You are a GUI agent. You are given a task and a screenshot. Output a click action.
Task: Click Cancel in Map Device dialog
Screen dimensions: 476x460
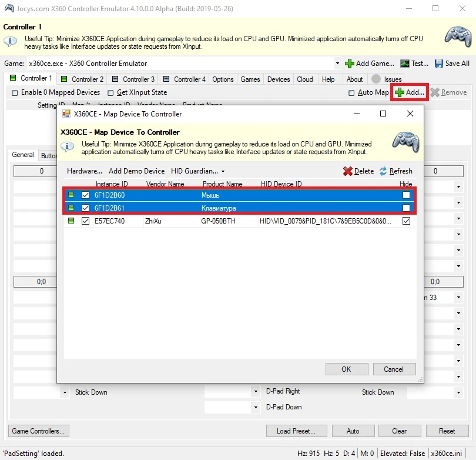tap(394, 369)
